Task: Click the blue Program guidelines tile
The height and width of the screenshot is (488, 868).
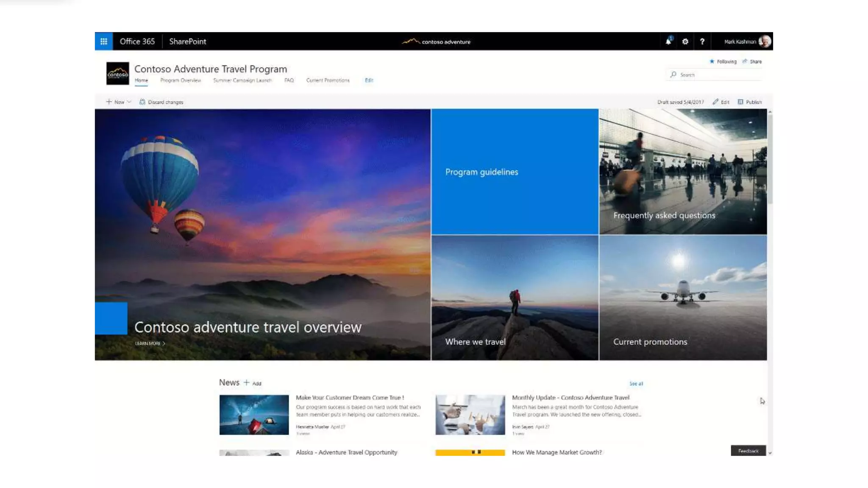Action: pyautogui.click(x=515, y=172)
